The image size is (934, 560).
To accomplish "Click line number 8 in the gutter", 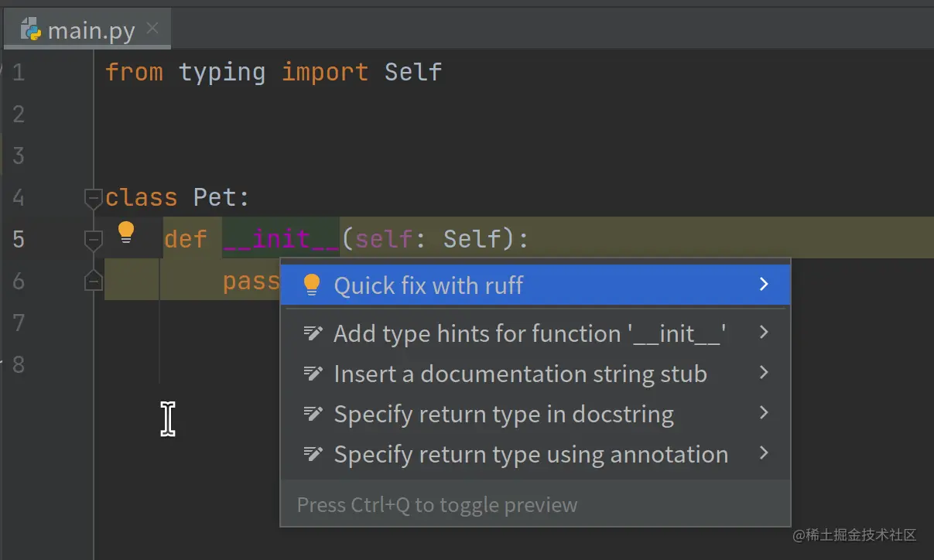I will [19, 364].
